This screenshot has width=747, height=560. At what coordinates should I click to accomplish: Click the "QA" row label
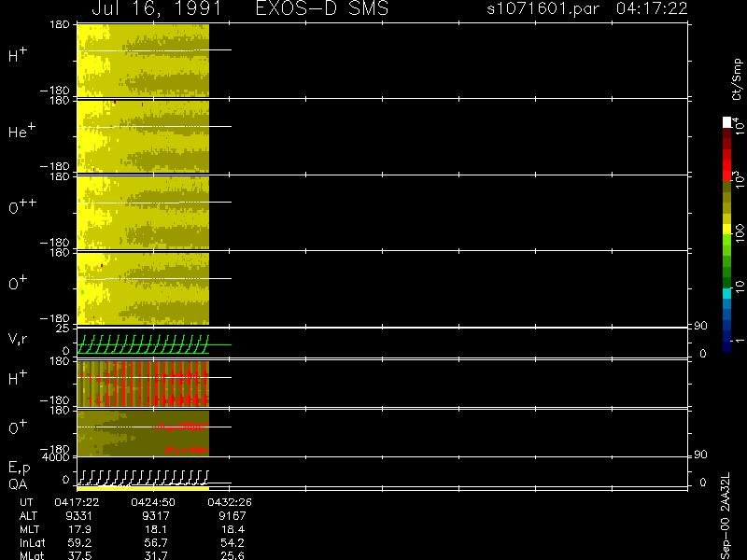click(x=18, y=484)
